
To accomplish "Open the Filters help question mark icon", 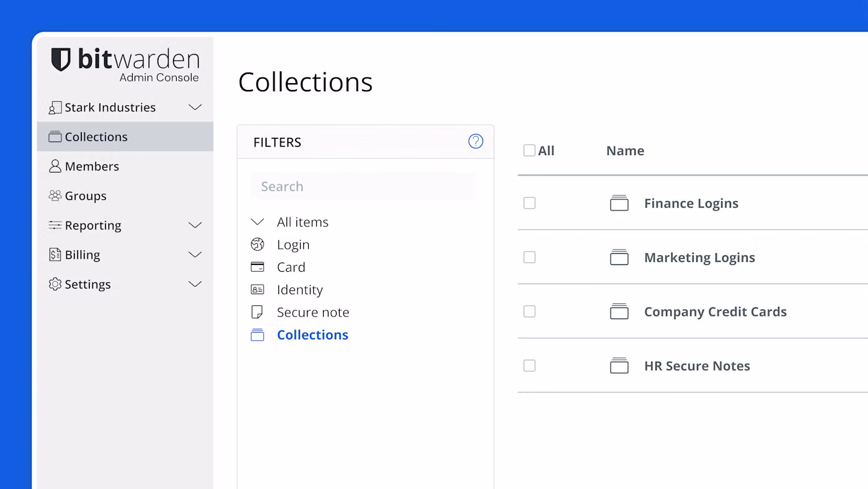I will (x=476, y=141).
